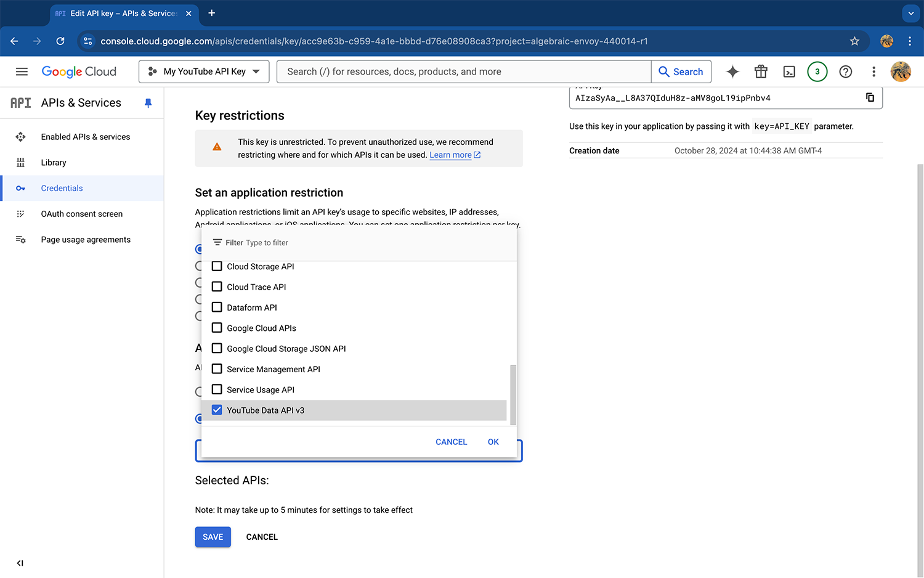This screenshot has height=578, width=924.
Task: Close the Edit API key tab
Action: pos(188,13)
